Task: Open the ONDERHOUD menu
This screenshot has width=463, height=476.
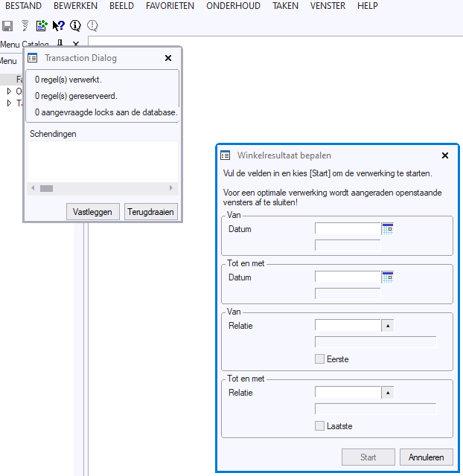Action: (233, 6)
